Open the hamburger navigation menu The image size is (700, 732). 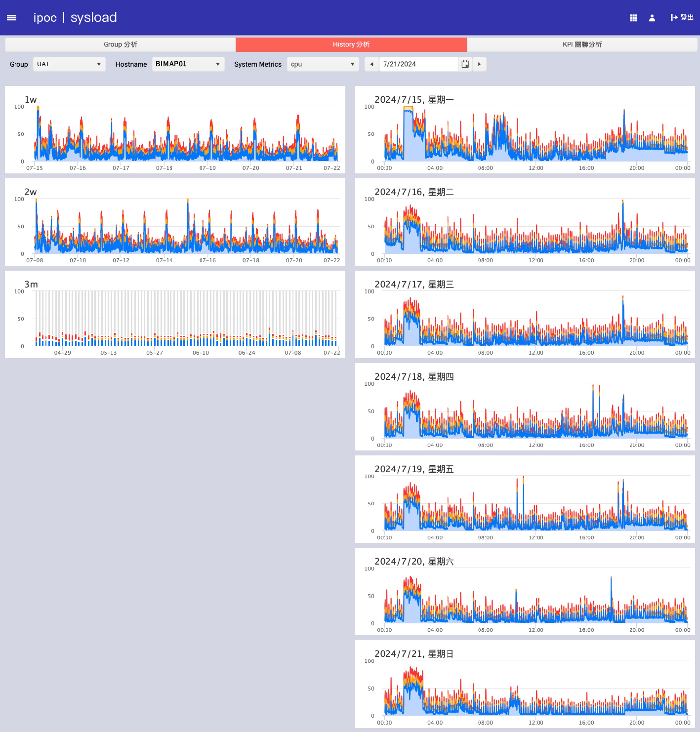[12, 18]
